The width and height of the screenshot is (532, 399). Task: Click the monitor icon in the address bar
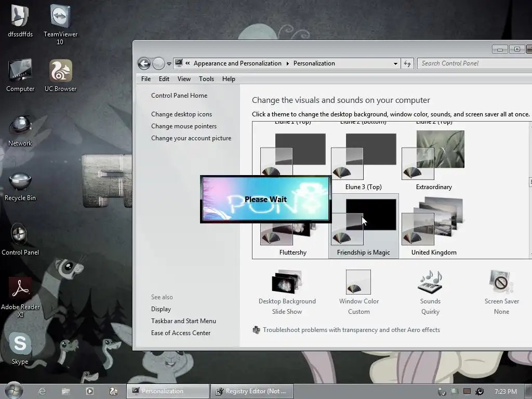coord(179,63)
